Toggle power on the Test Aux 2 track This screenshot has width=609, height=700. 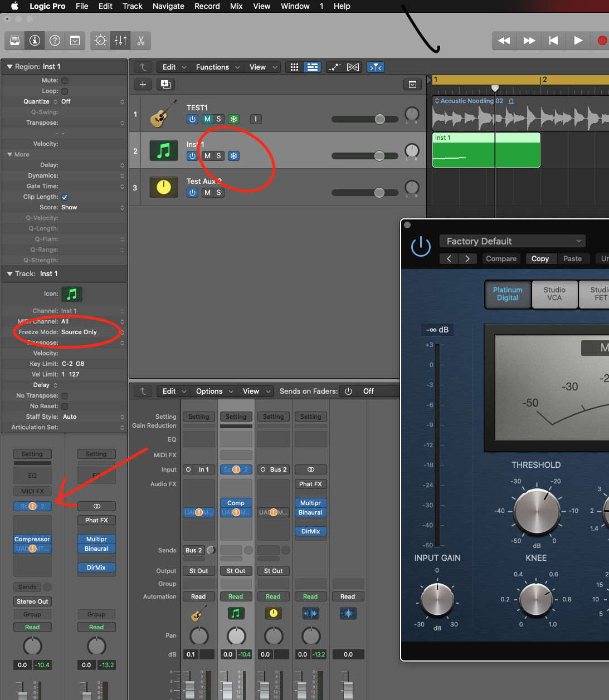point(192,193)
